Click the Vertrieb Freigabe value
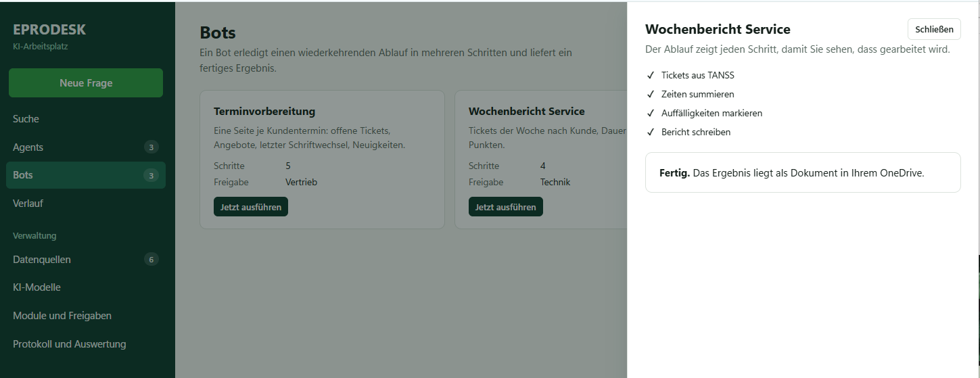Viewport: 980px width, 378px height. click(301, 182)
